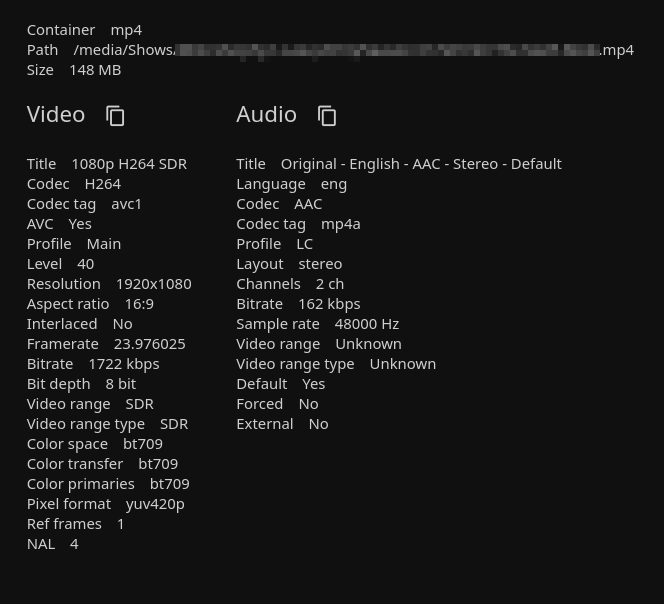Click the Video section heading

[x=56, y=115]
